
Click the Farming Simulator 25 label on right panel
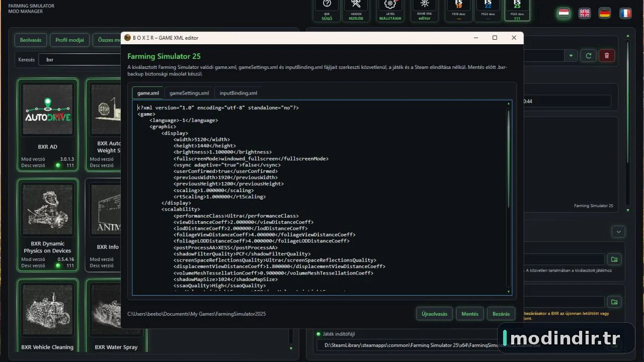coord(594,206)
